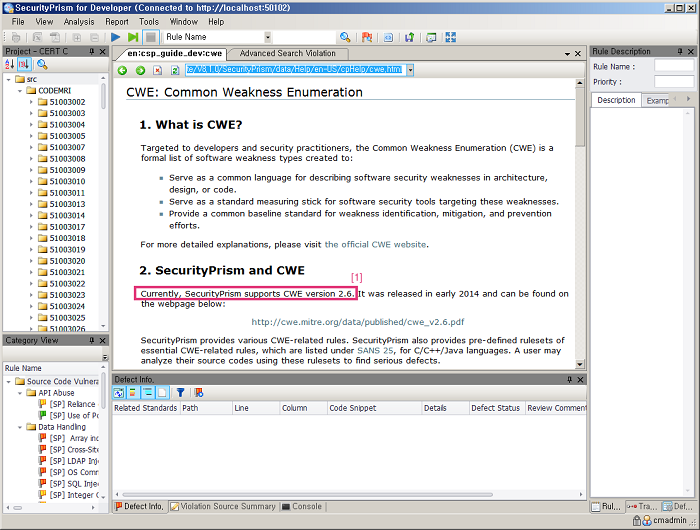Click the grayed-out print toolbar icon
The height and width of the screenshot is (530, 700).
click(x=16, y=37)
